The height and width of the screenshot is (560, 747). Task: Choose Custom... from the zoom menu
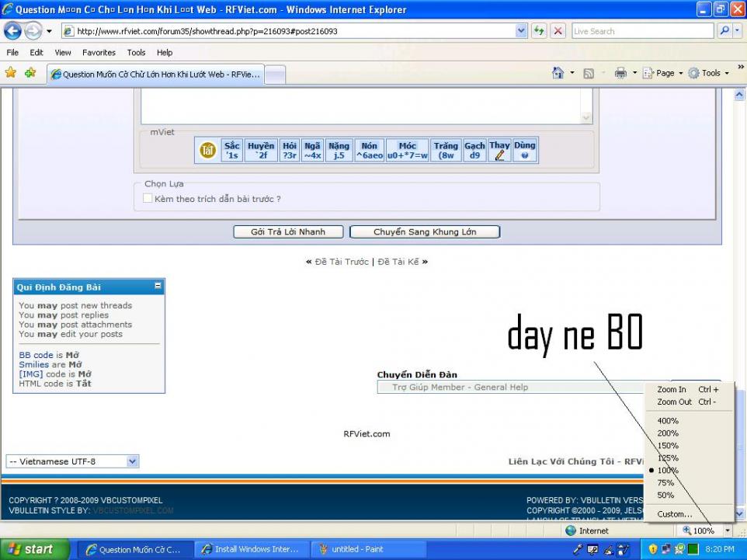click(674, 514)
